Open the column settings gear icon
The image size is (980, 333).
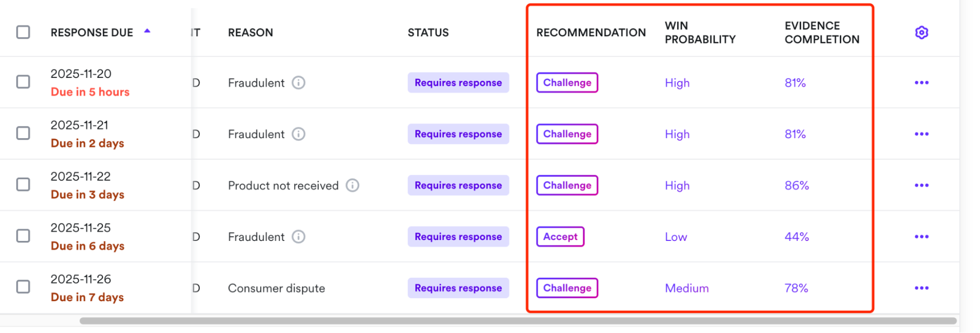(x=922, y=32)
